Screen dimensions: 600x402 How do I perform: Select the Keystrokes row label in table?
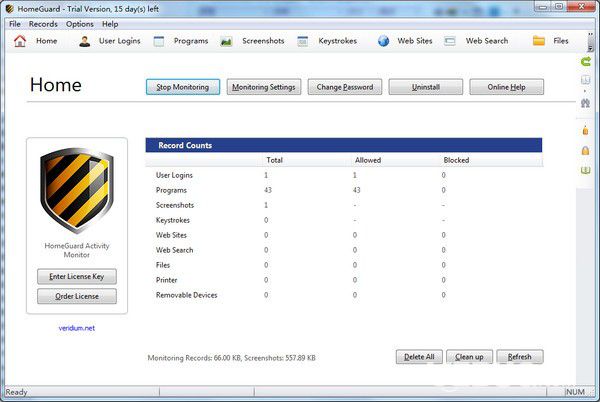point(173,220)
